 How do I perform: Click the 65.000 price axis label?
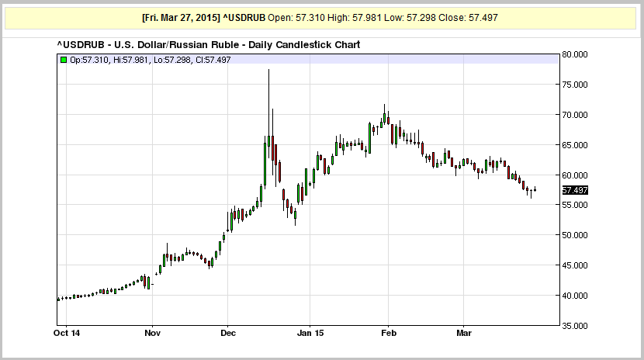tap(575, 145)
